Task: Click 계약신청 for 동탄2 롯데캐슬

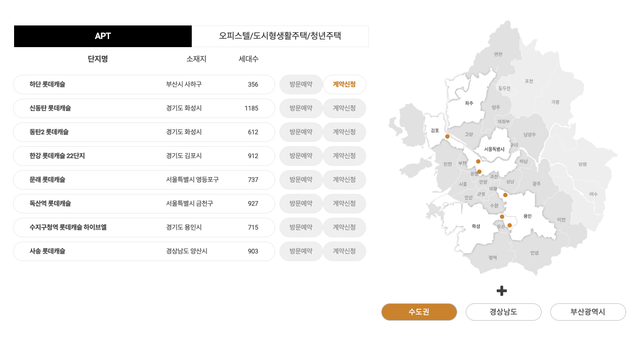Action: (344, 132)
